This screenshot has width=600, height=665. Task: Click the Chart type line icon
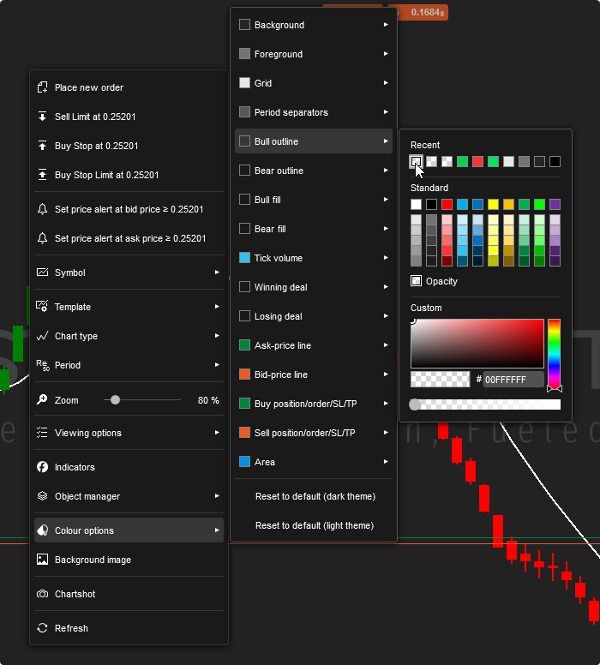coord(42,336)
